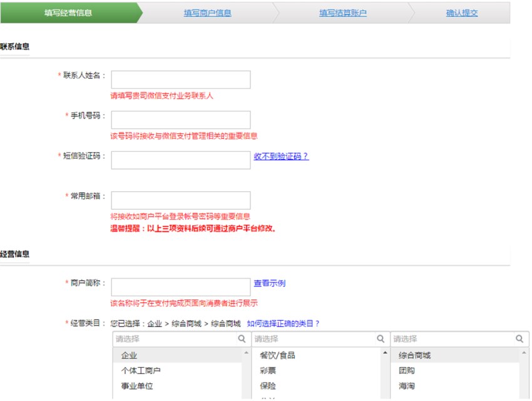The image size is (532, 401).
Task: Click scroll-up arrow of third category list
Action: coord(524,353)
